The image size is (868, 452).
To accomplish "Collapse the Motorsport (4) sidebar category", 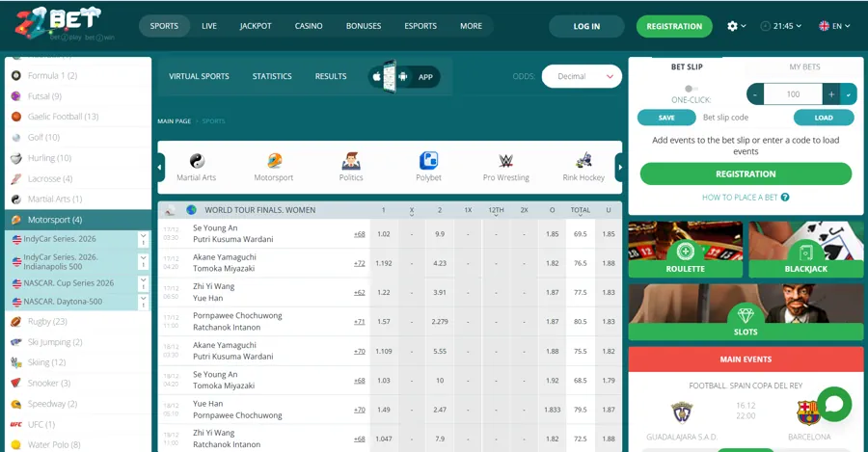I will coord(77,220).
